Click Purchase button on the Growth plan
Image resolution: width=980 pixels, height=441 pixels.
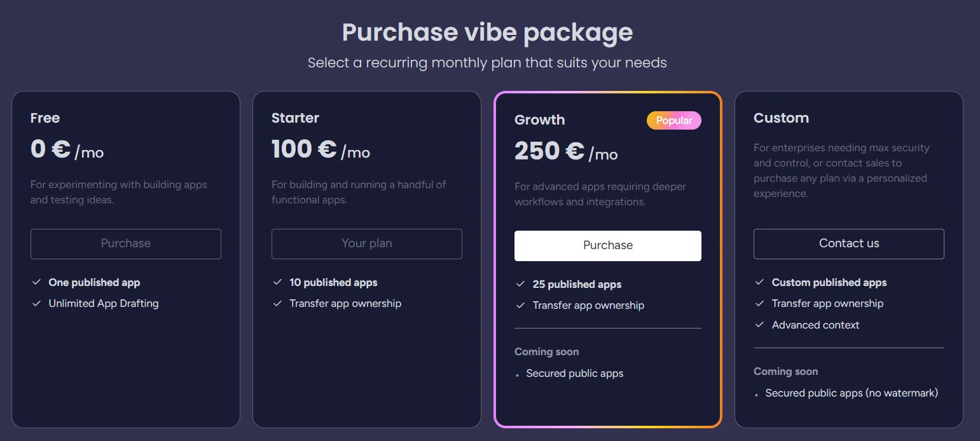[607, 245]
